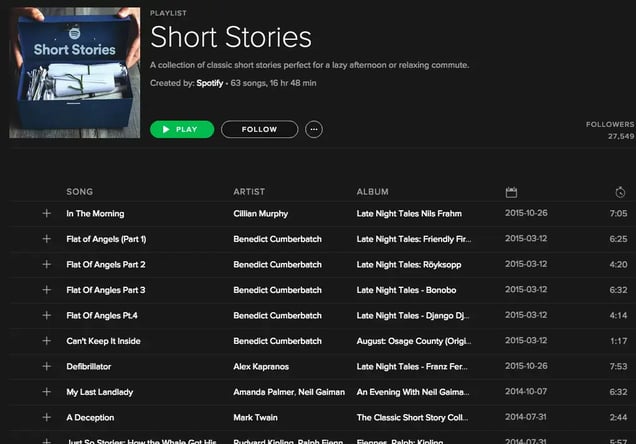Sort by the clock duration column icon

point(620,192)
